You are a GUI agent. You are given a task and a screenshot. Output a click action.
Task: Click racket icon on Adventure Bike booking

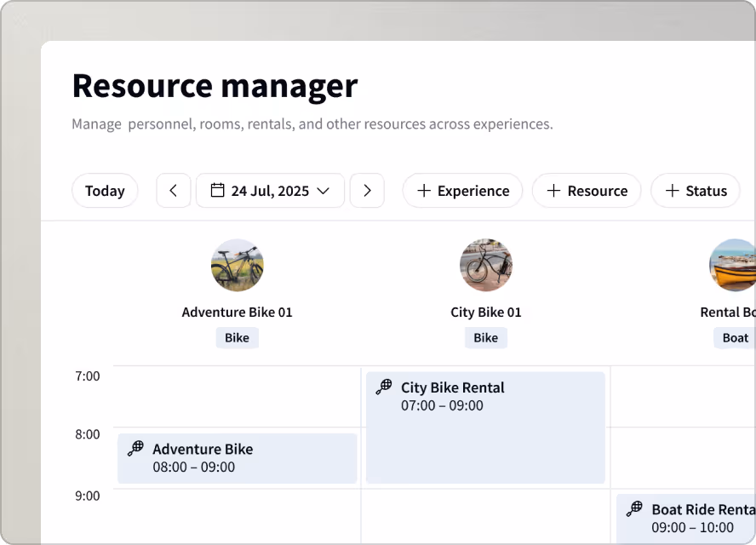pos(136,448)
